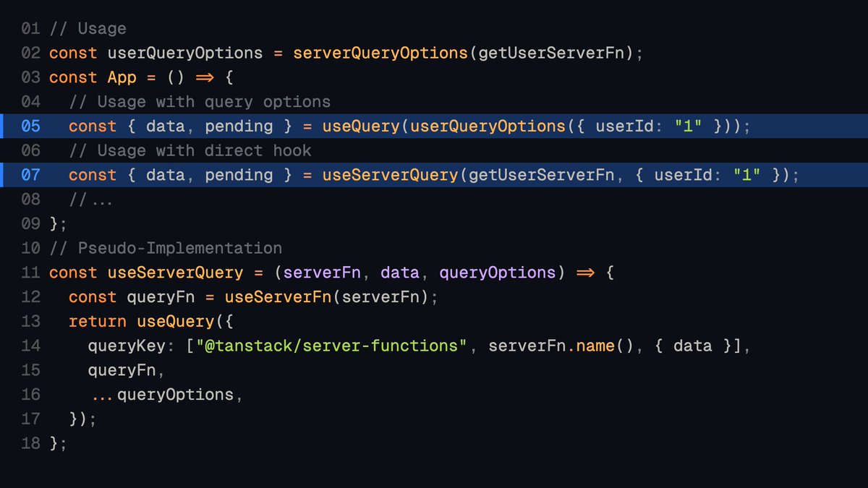
Task: Click 'useQuery' call on line 13
Action: point(176,321)
